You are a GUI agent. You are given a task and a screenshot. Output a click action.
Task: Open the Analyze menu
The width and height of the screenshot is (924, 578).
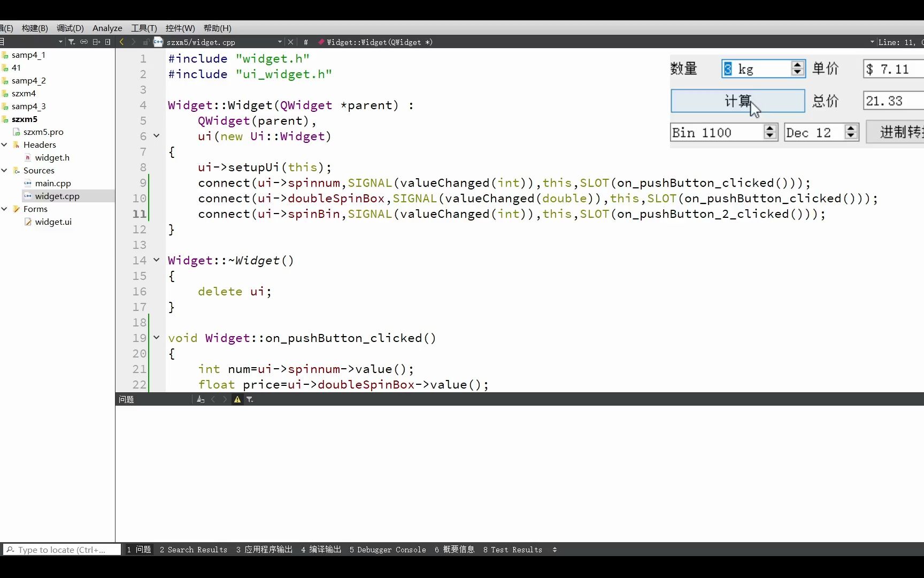click(x=107, y=28)
